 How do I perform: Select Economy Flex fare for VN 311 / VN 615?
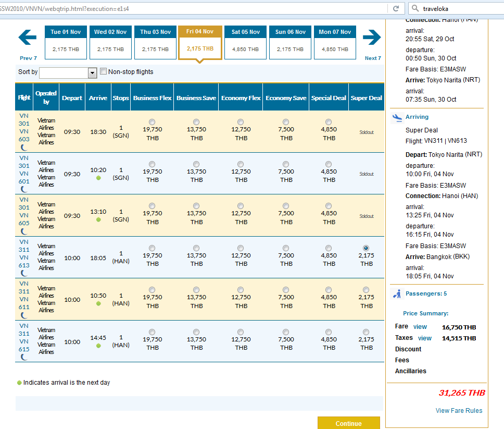coord(241,332)
